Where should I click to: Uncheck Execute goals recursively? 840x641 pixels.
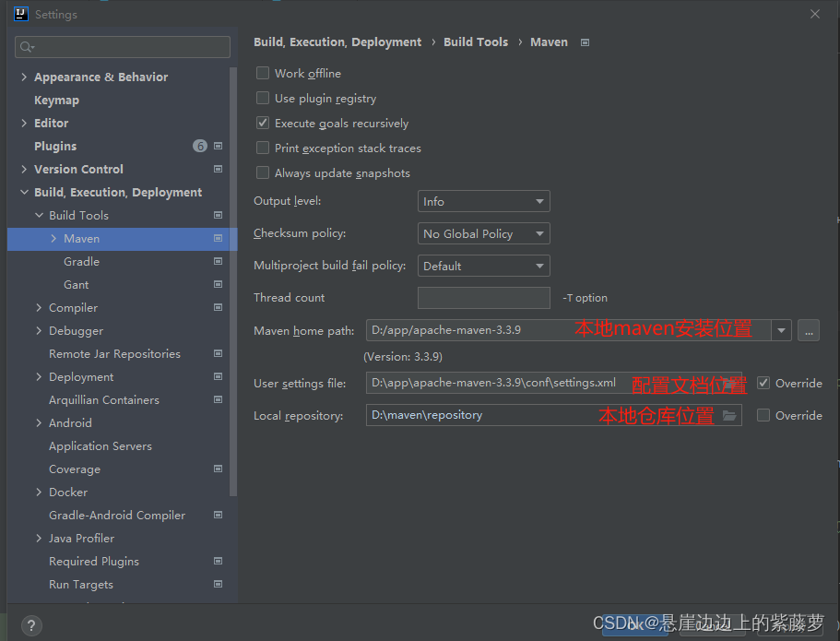pos(263,123)
